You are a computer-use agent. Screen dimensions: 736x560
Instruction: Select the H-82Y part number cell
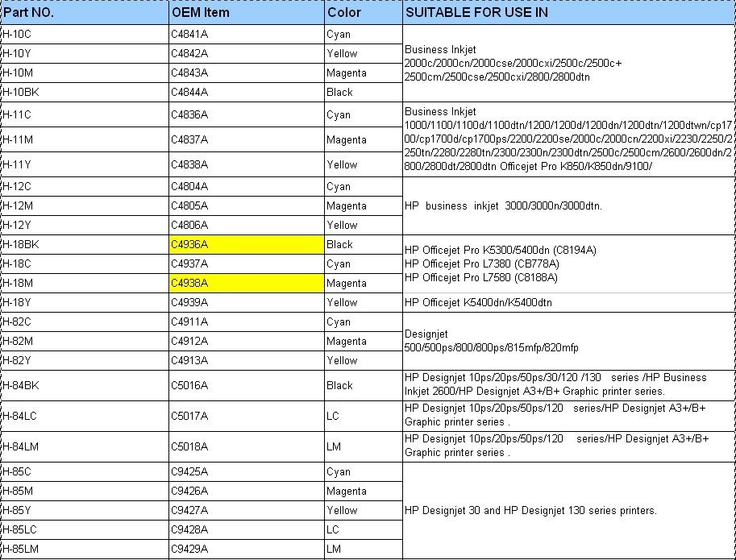point(84,360)
